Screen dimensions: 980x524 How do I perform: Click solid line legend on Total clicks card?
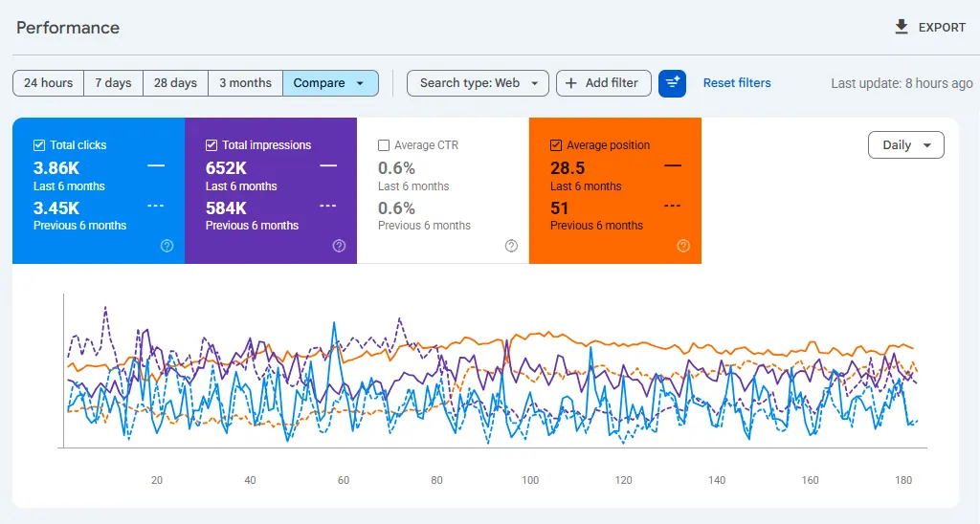click(x=156, y=166)
